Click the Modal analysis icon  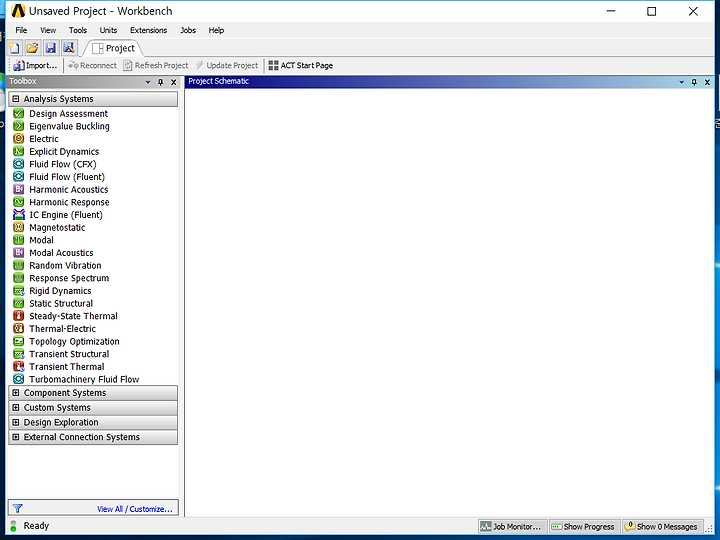point(18,240)
